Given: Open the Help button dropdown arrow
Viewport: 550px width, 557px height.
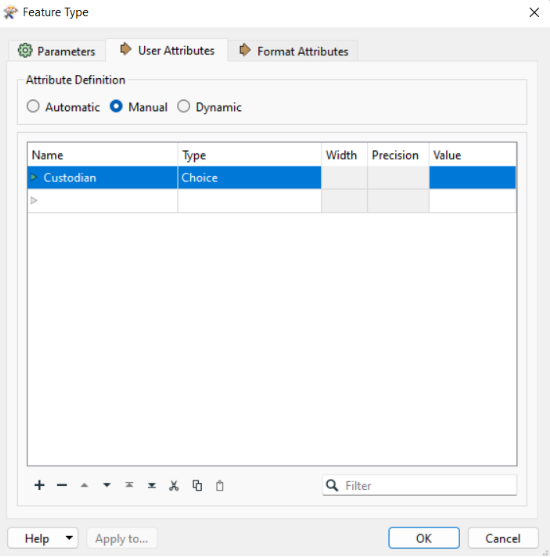Looking at the screenshot, I should pyautogui.click(x=69, y=538).
